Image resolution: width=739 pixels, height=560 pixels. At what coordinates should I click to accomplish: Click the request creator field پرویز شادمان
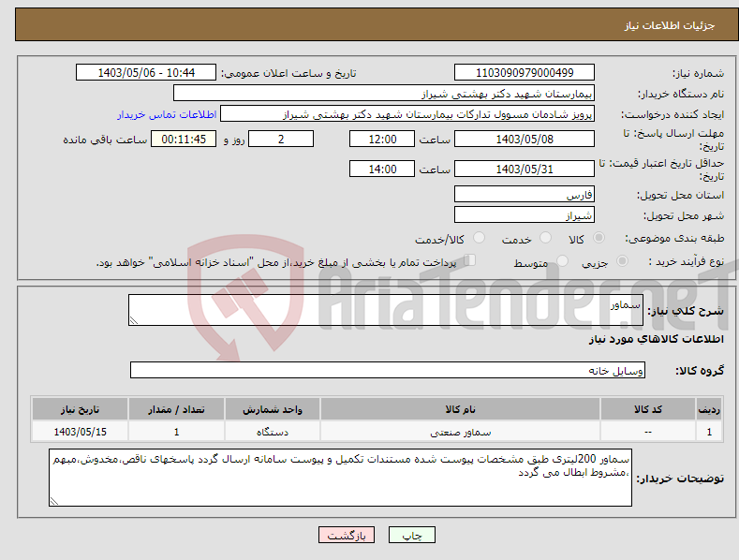[407, 113]
